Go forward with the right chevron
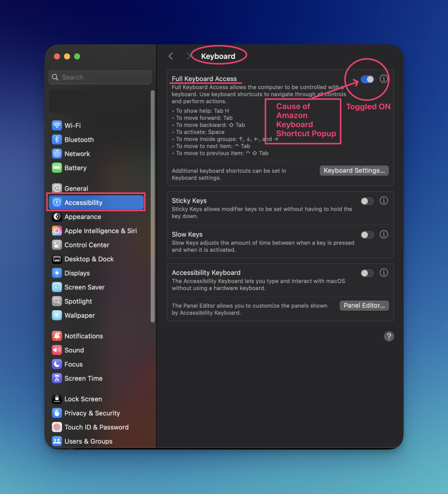The height and width of the screenshot is (494, 448). coord(189,56)
